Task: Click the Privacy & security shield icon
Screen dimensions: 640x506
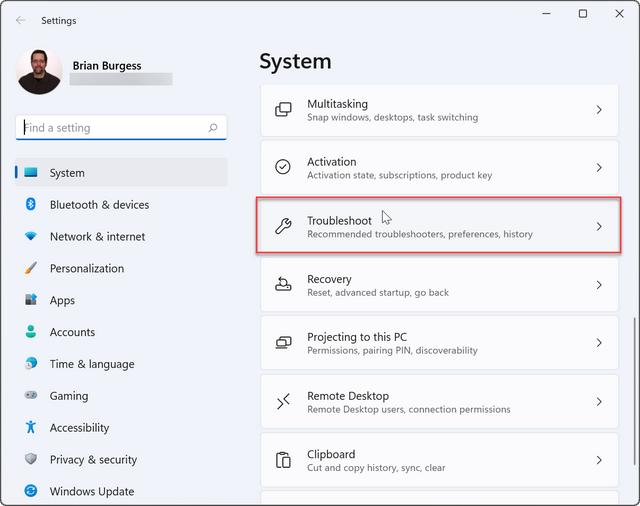Action: [31, 459]
